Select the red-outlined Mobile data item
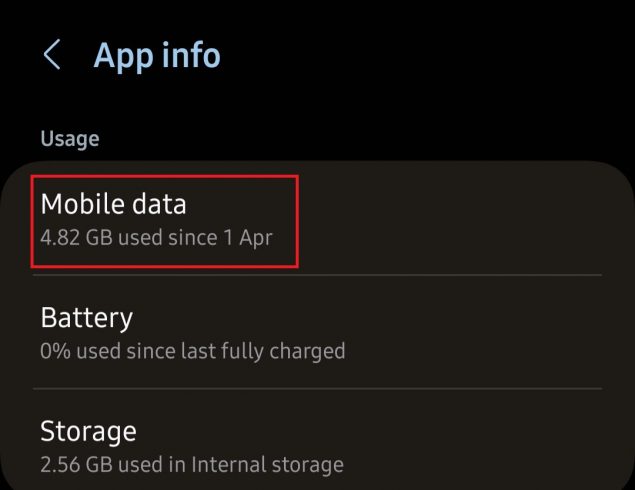The image size is (635, 490). pyautogui.click(x=166, y=220)
